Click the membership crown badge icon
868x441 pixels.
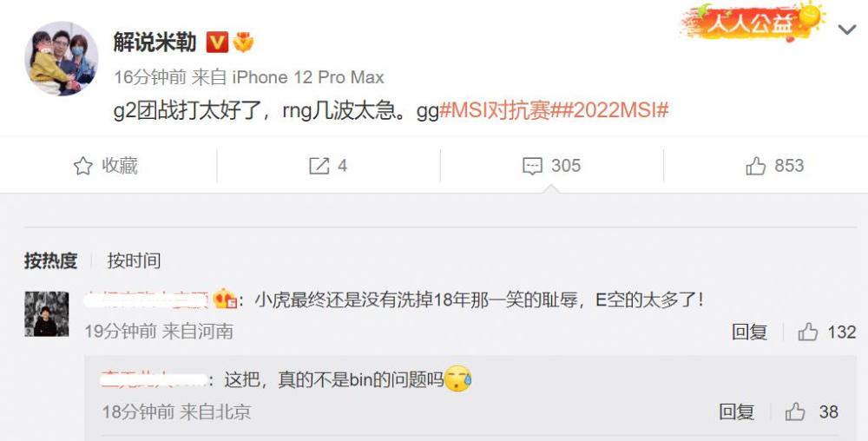click(x=243, y=42)
